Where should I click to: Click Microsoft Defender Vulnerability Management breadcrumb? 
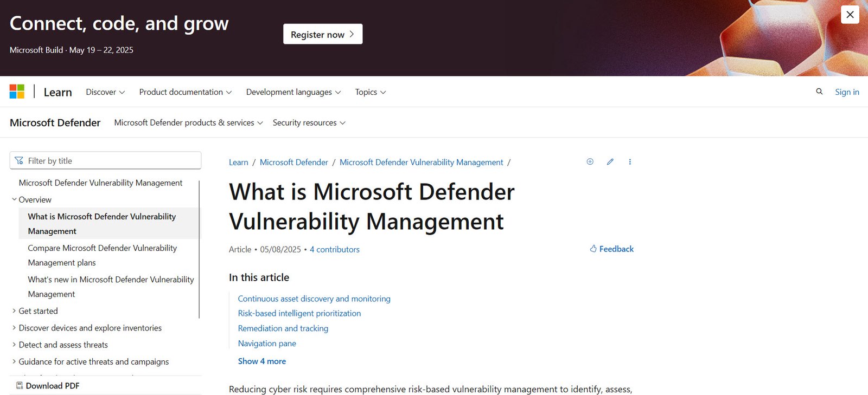pos(422,162)
